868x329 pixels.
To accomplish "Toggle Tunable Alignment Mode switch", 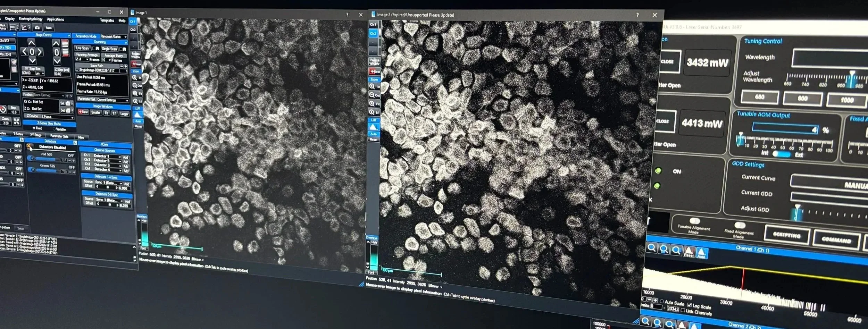I will (695, 221).
